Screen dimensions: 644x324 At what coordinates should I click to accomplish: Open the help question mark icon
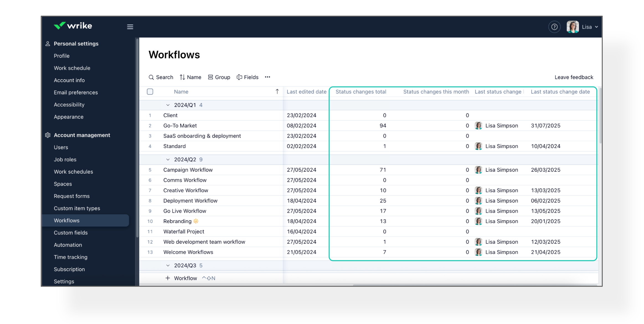coord(554,27)
